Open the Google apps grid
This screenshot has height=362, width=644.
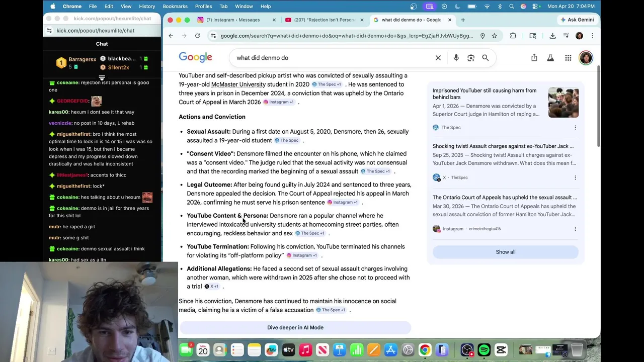(568, 58)
